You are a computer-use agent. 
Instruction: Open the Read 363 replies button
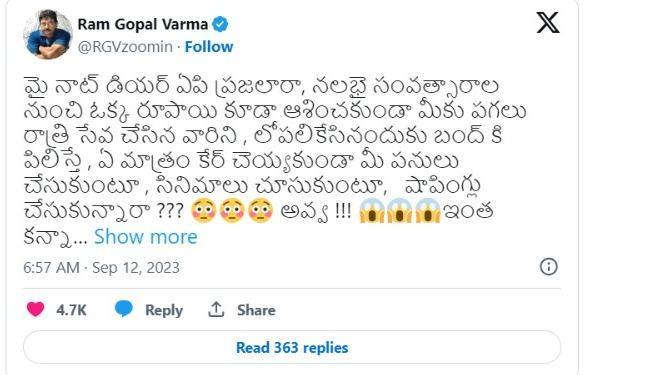point(292,347)
